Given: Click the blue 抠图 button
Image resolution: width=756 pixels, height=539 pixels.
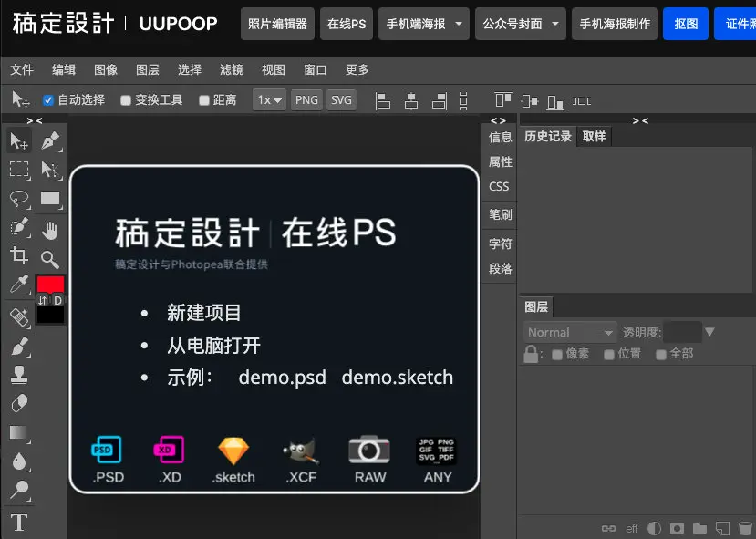Looking at the screenshot, I should (686, 24).
